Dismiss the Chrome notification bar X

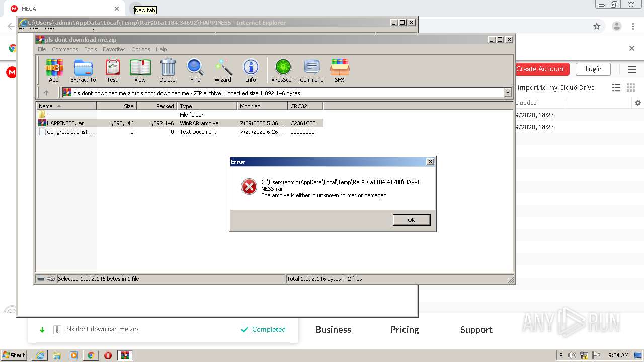[x=632, y=48]
